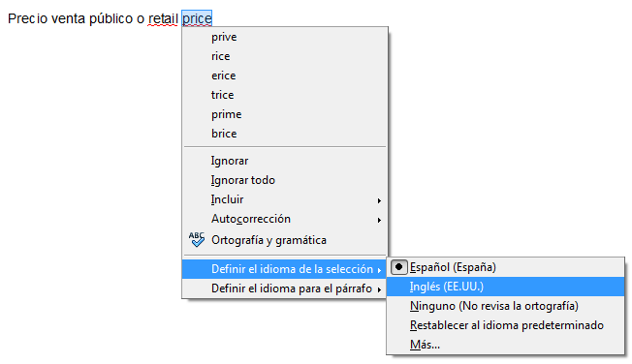Viewport: 632px width, 364px height.
Task: Click Ignorar for this word
Action: (285, 161)
